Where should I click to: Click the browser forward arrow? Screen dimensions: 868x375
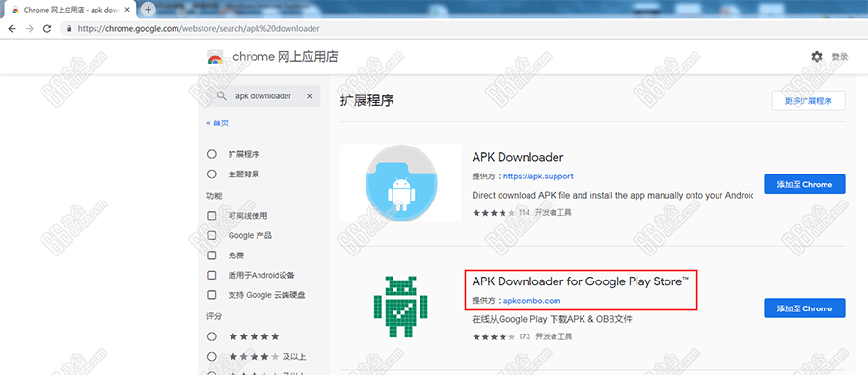29,28
